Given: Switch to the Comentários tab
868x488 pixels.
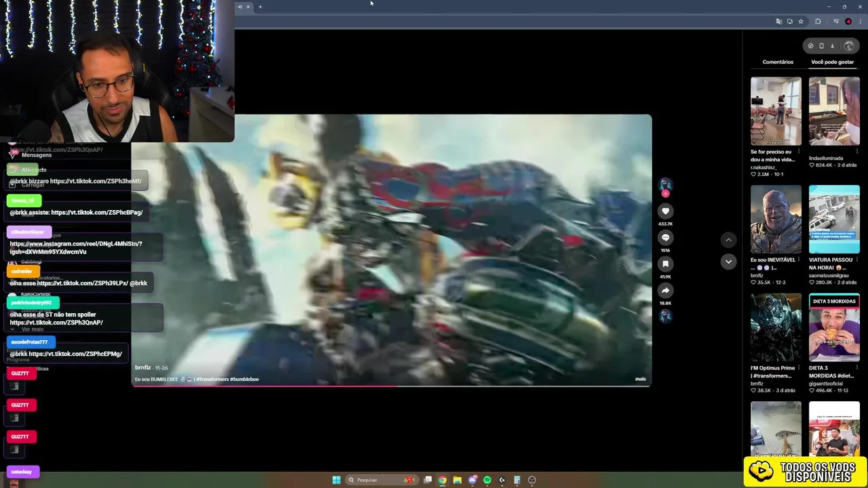Looking at the screenshot, I should (778, 62).
